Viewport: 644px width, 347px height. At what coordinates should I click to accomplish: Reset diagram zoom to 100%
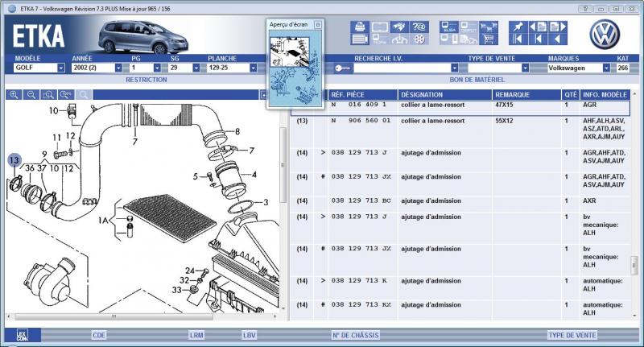click(66, 95)
